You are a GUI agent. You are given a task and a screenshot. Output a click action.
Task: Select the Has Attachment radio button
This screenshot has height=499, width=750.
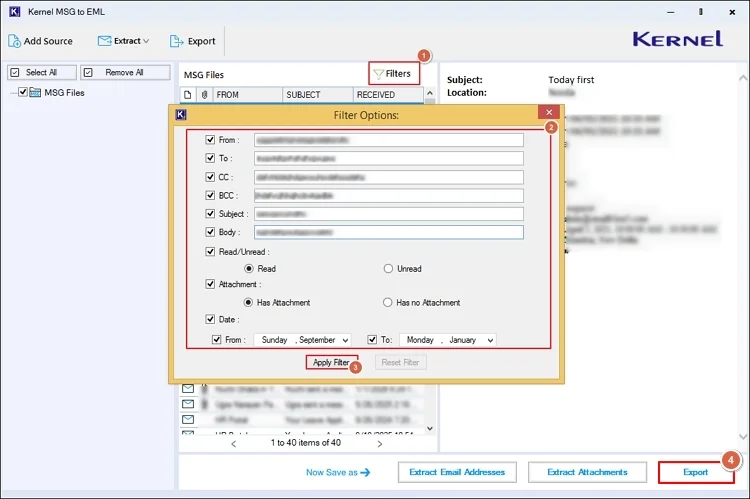point(248,302)
